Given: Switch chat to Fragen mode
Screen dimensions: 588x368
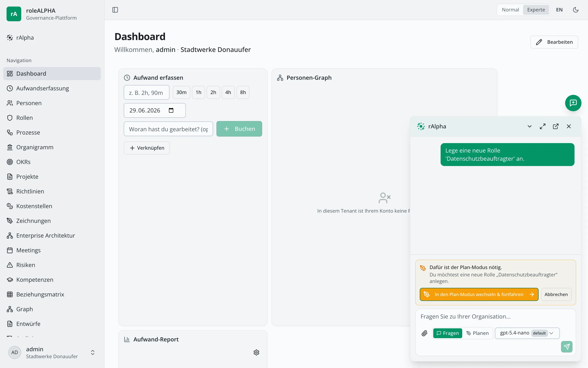Looking at the screenshot, I should [448, 333].
